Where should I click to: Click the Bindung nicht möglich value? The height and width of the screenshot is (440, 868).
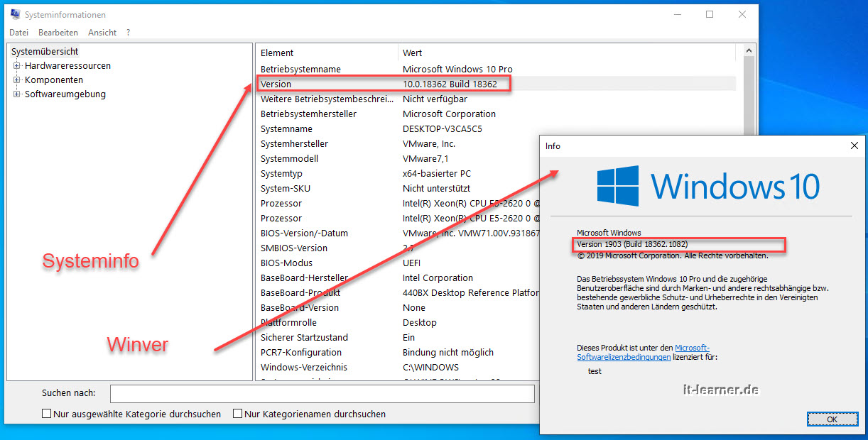(448, 353)
